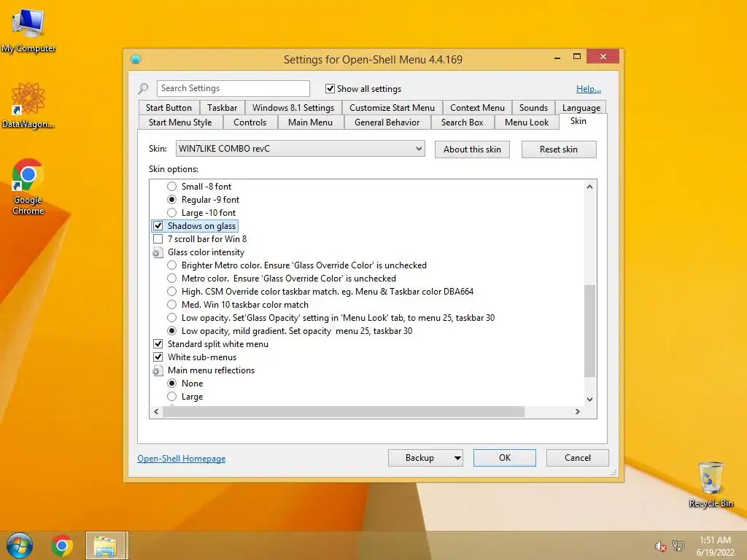Select Small -8 font radio

pyautogui.click(x=172, y=186)
